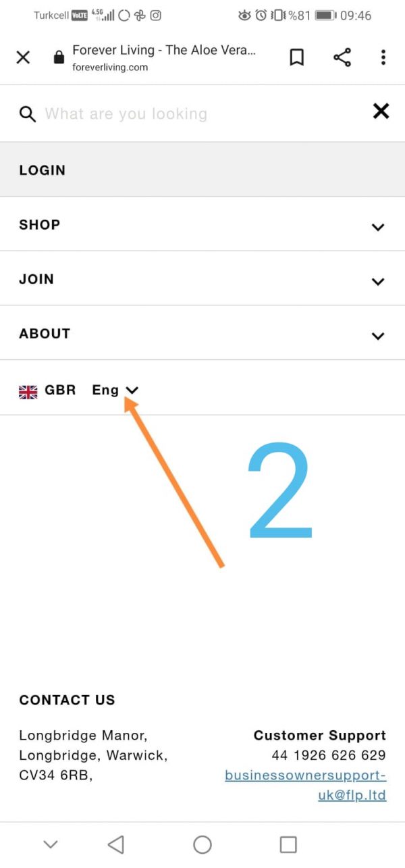Screen dimensions: 405x868
Task: Expand the JOIN menu section
Action: pos(378,281)
